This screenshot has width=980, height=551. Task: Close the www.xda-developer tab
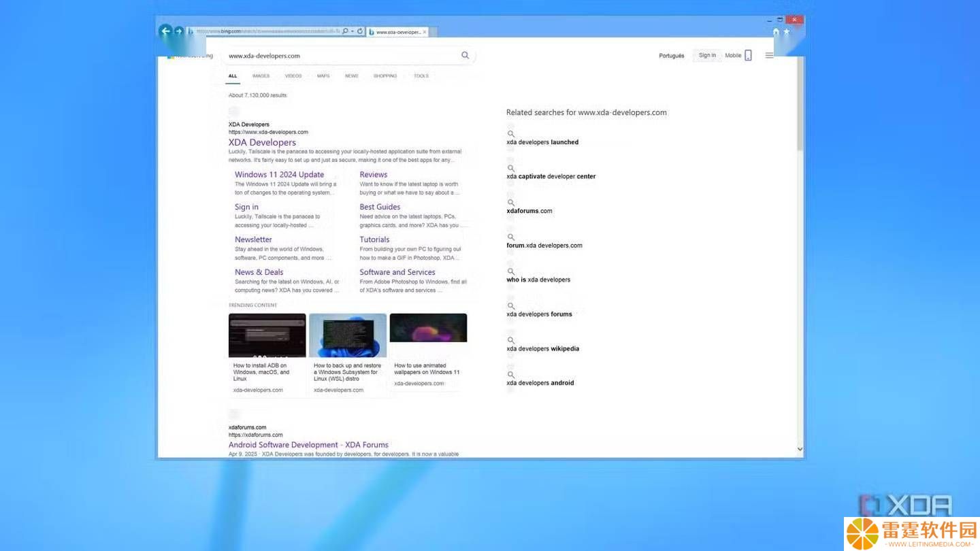tap(425, 31)
